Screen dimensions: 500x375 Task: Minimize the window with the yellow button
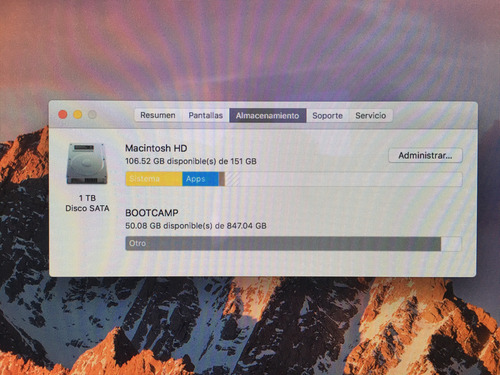[x=78, y=115]
